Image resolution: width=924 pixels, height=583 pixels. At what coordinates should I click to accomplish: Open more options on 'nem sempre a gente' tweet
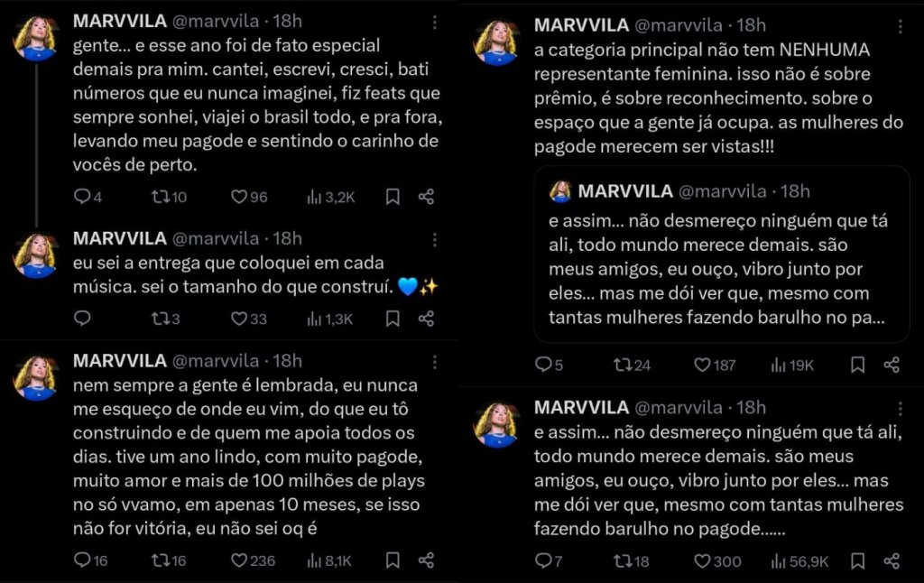pos(435,361)
